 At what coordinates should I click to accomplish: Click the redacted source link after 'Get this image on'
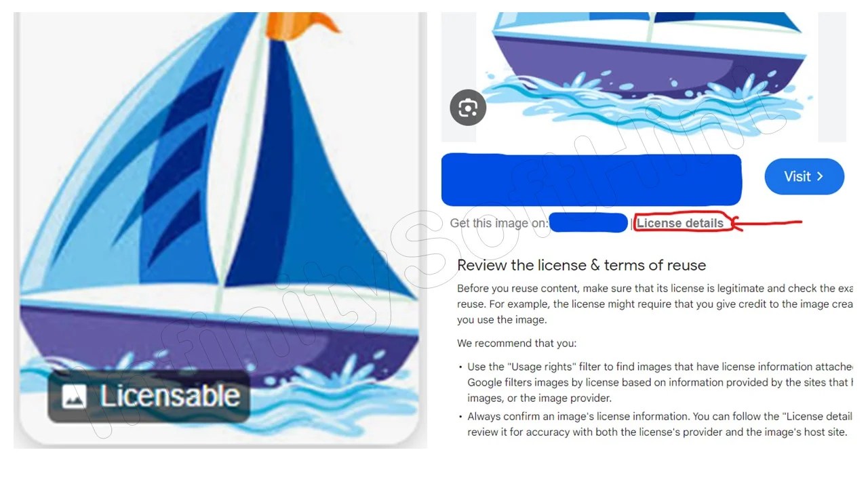tap(588, 223)
